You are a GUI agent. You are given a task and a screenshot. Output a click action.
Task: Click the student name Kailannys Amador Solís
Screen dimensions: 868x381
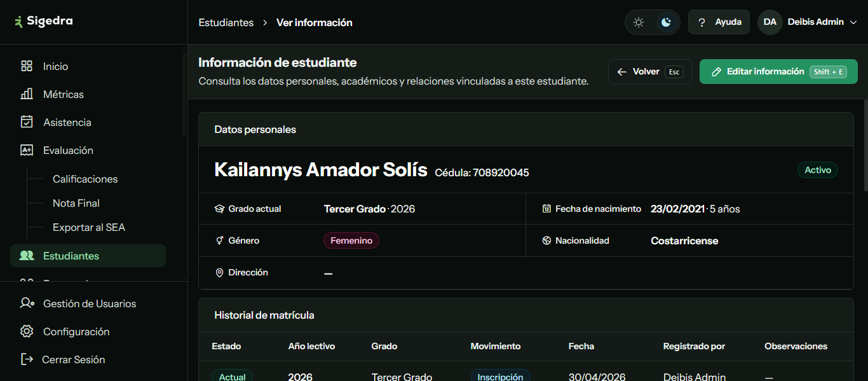[321, 170]
